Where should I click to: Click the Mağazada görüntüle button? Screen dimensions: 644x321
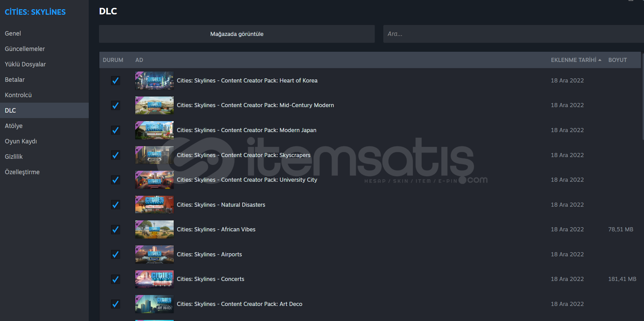(x=237, y=34)
